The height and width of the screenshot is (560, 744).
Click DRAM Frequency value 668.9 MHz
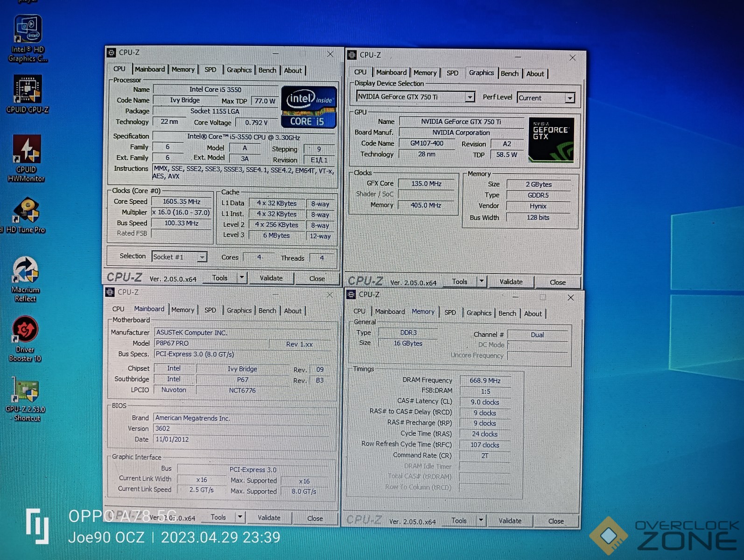pyautogui.click(x=485, y=380)
